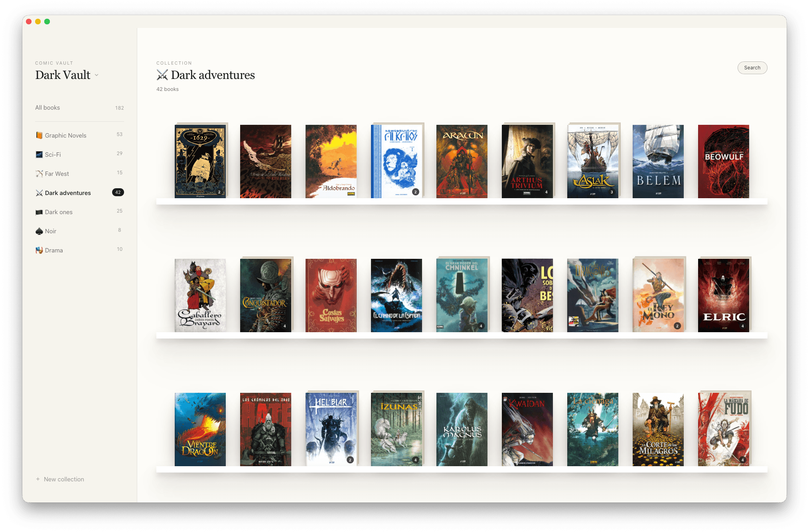809x532 pixels.
Task: Open the Belem ship book cover
Action: click(658, 162)
